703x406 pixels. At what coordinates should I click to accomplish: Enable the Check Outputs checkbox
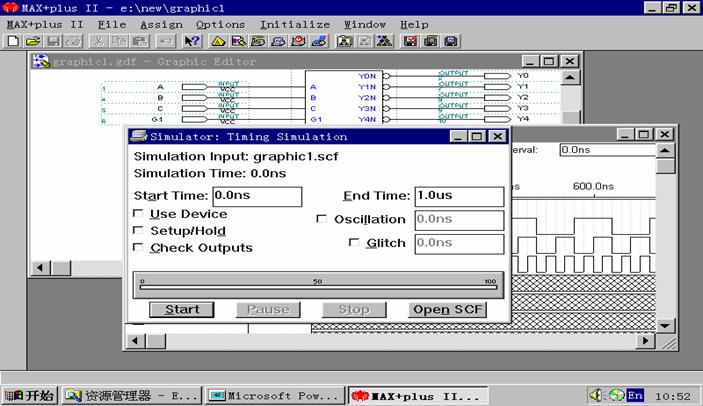click(138, 247)
